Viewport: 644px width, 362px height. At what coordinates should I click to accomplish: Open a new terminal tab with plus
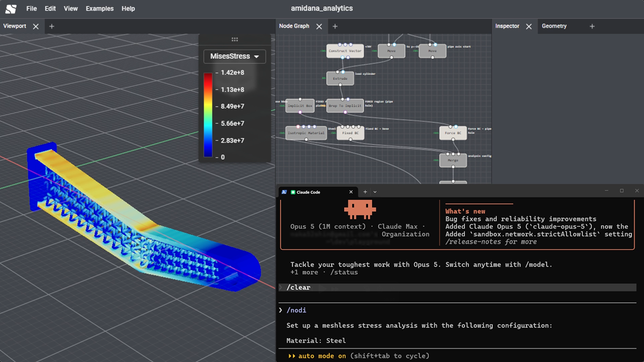[x=365, y=192]
